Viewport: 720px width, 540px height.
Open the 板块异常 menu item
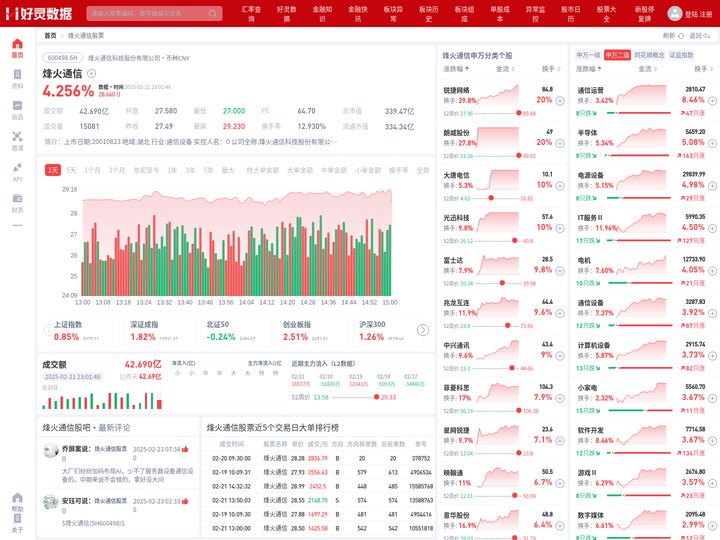point(394,14)
